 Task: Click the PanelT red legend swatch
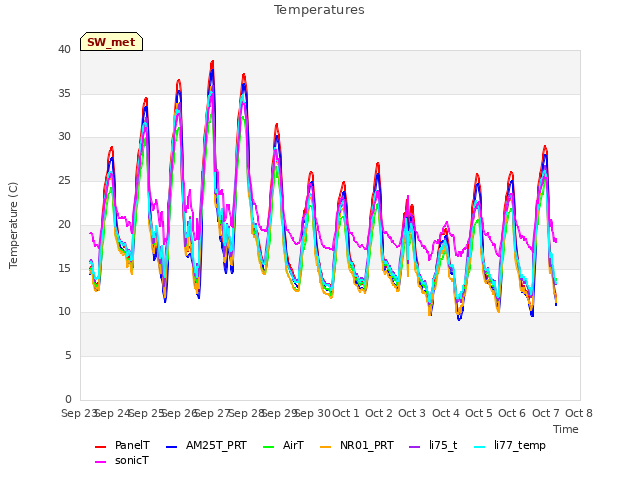(100, 447)
